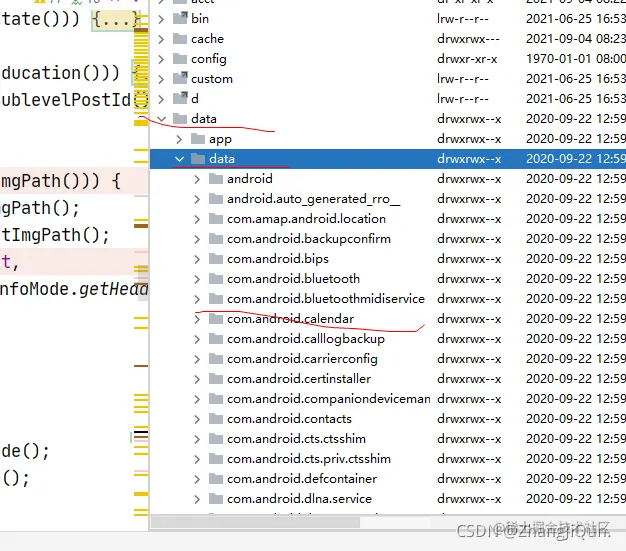Click permissions drwxr-xr-x of config
Screen dimensions: 626x551
pos(467,59)
